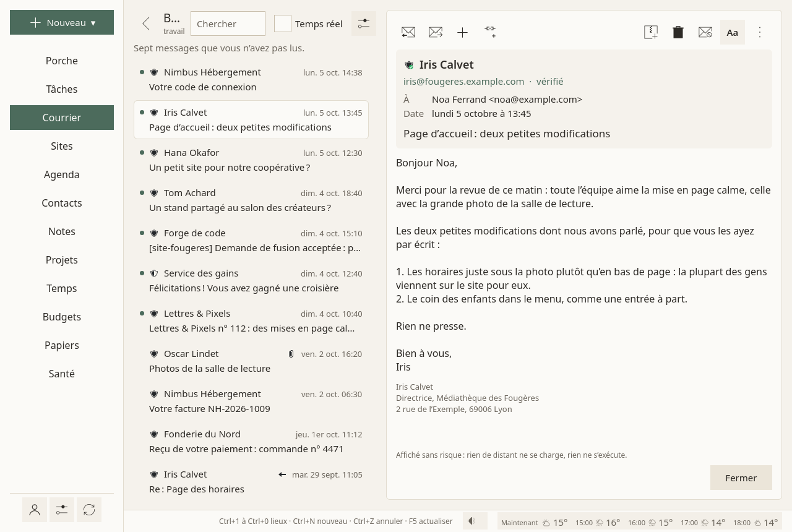This screenshot has width=792, height=532.
Task: Open the three-dot more options menu
Action: 760,32
